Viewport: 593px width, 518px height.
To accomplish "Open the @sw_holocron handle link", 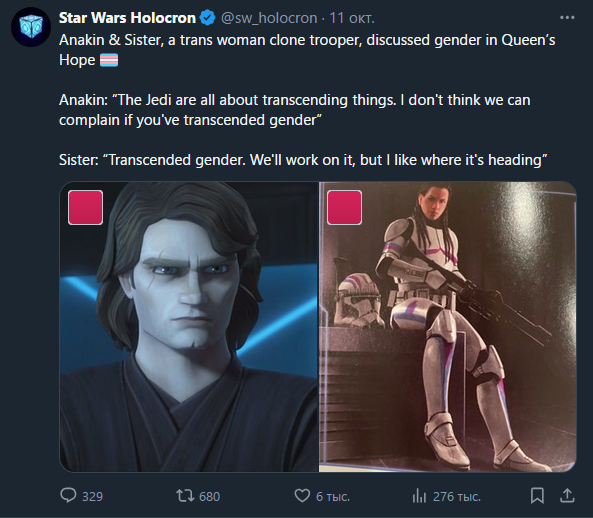I will click(269, 18).
